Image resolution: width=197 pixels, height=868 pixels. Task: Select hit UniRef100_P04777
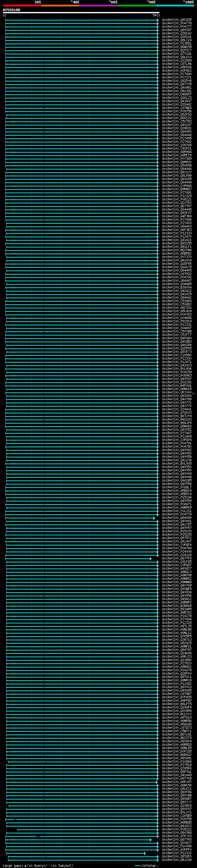click(177, 26)
